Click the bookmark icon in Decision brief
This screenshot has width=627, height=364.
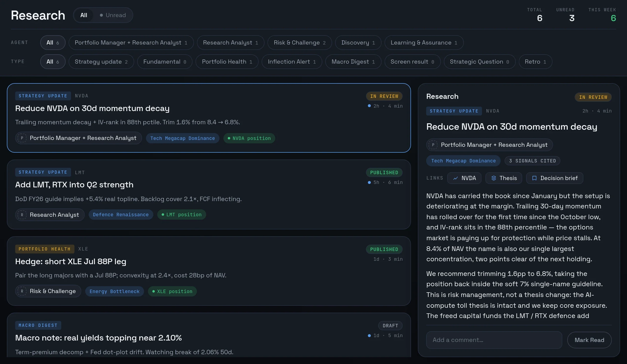click(x=534, y=178)
